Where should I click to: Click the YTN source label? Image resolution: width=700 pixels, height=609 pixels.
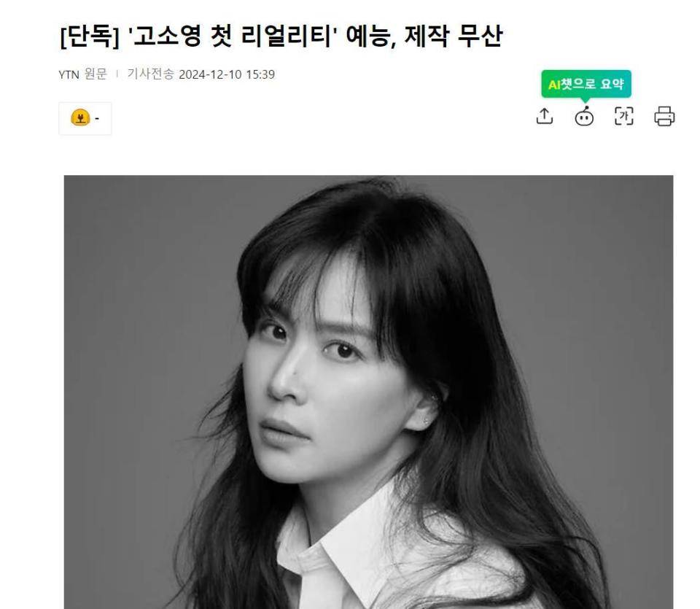(x=69, y=74)
